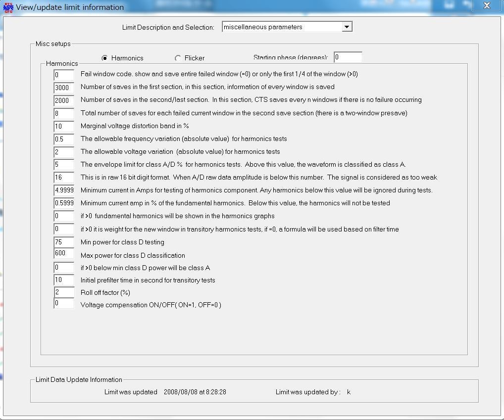This screenshot has height=420, width=504.
Task: Click the new window weight transitory field
Action: tap(64, 229)
